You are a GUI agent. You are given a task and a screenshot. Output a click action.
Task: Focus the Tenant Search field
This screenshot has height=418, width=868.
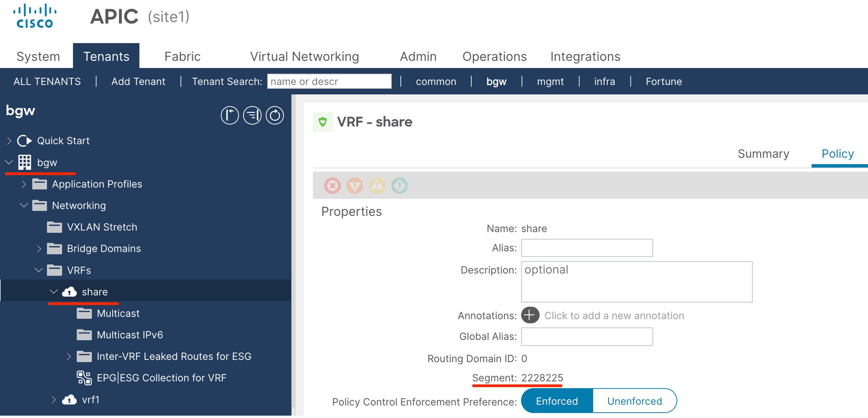[329, 81]
